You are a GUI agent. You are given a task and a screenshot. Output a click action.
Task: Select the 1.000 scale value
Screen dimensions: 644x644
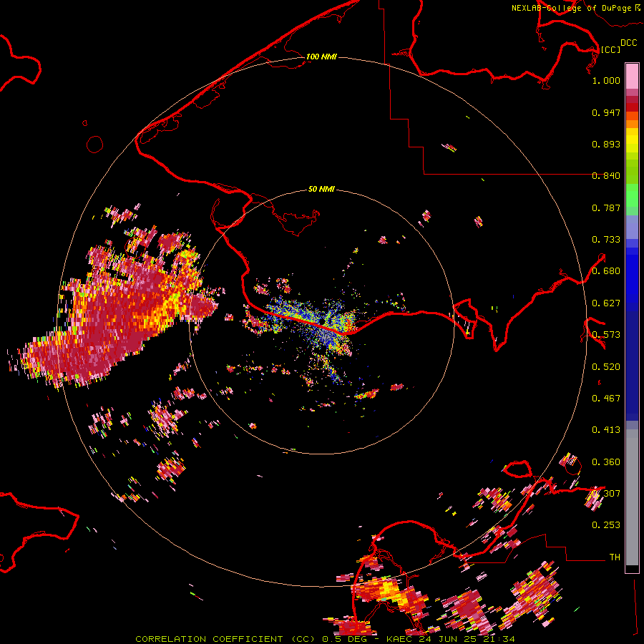point(606,80)
